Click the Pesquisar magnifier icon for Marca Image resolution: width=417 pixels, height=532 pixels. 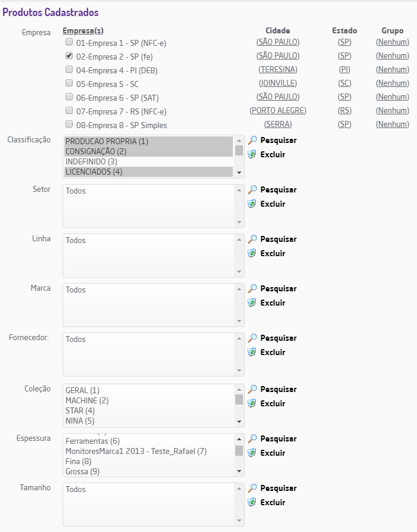pyautogui.click(x=253, y=288)
